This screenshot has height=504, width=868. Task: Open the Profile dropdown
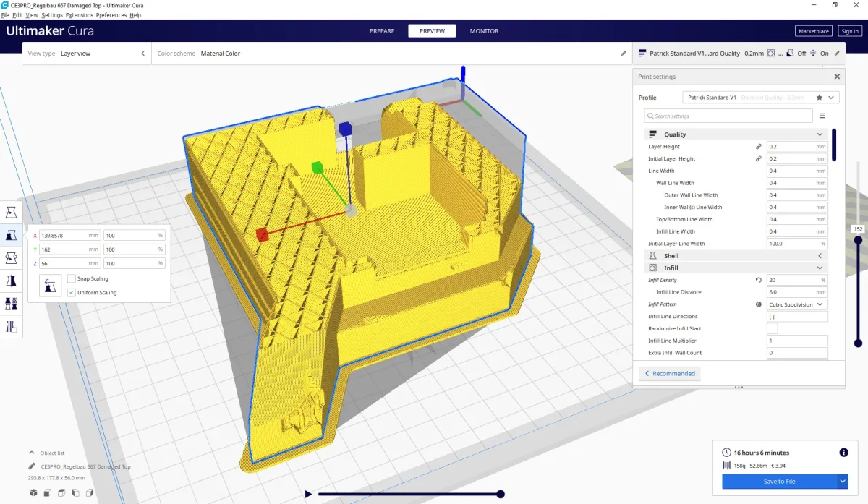tap(761, 97)
